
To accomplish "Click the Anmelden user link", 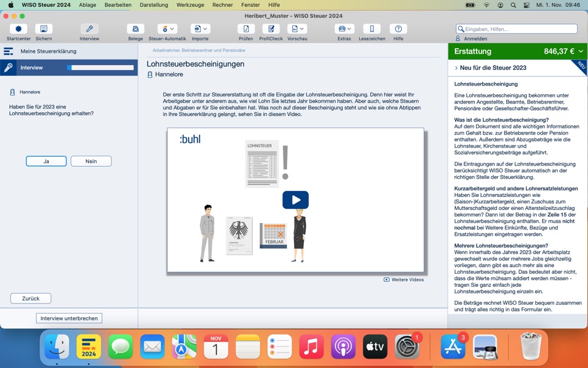I will click(472, 38).
